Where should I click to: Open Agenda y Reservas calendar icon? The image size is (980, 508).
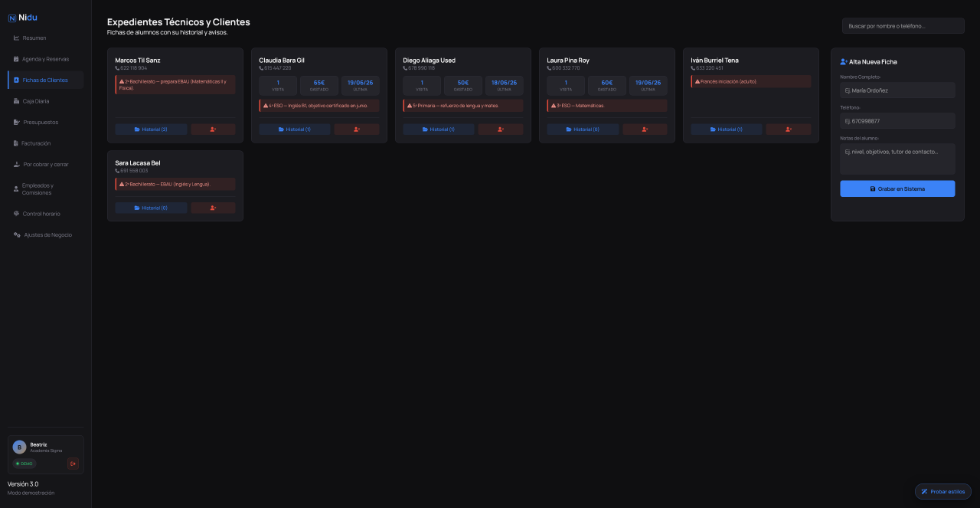coord(16,59)
